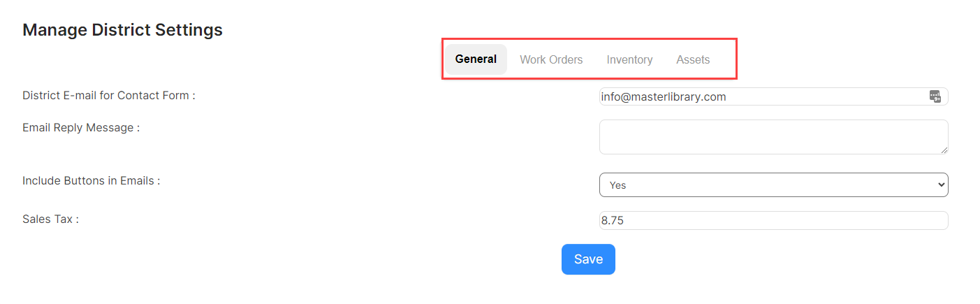Click the info@masterlibrary.com text

click(x=664, y=97)
